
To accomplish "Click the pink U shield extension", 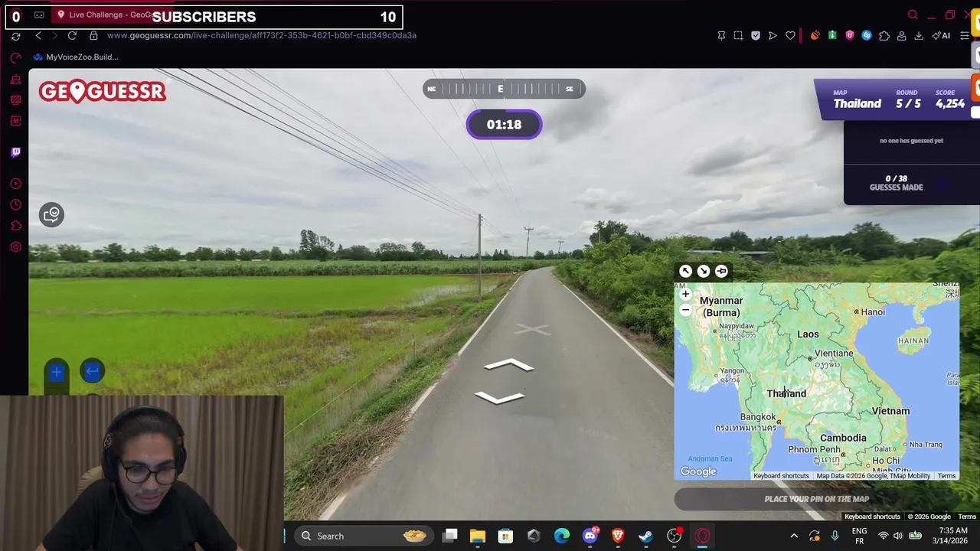I will tap(849, 35).
